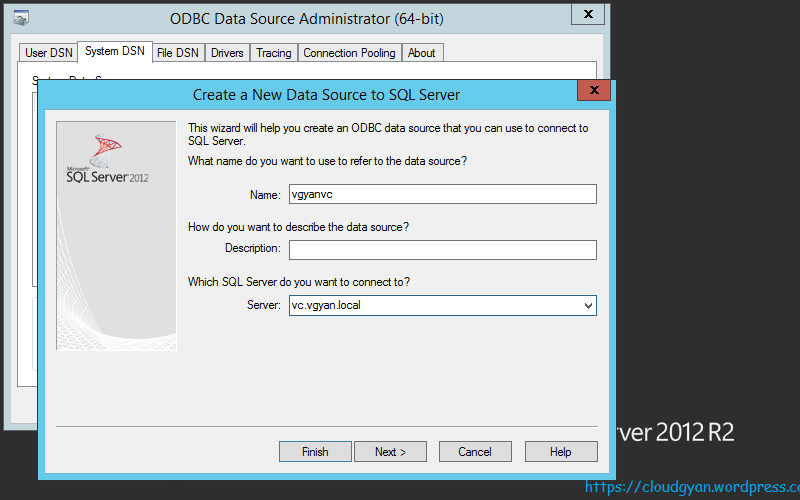800x500 pixels.
Task: Click the ODBC Administrator title bar icon
Action: (20, 18)
